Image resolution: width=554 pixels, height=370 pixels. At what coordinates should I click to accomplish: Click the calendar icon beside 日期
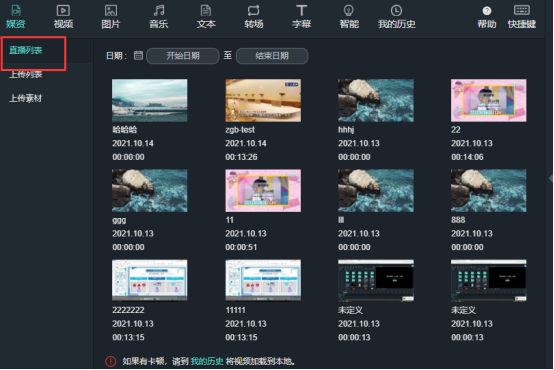coord(138,55)
